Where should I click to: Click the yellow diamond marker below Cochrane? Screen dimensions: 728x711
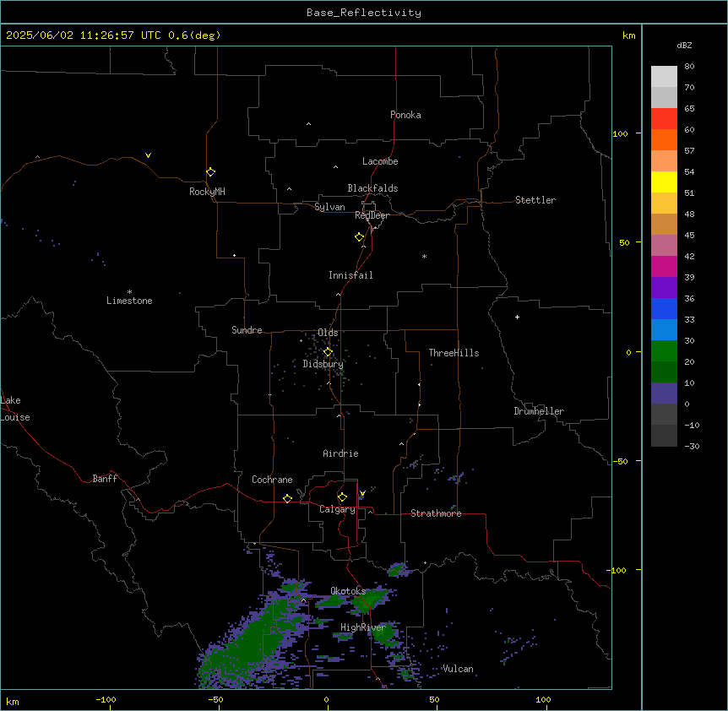(287, 498)
